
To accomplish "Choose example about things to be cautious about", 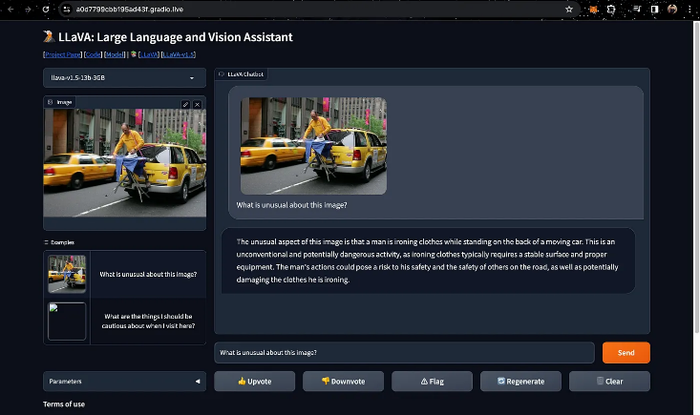I will (148, 321).
